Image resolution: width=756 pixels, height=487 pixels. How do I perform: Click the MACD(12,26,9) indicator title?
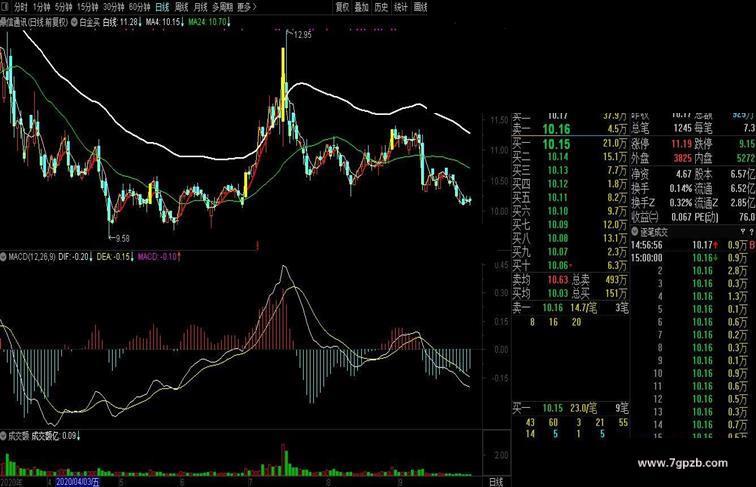pyautogui.click(x=32, y=257)
